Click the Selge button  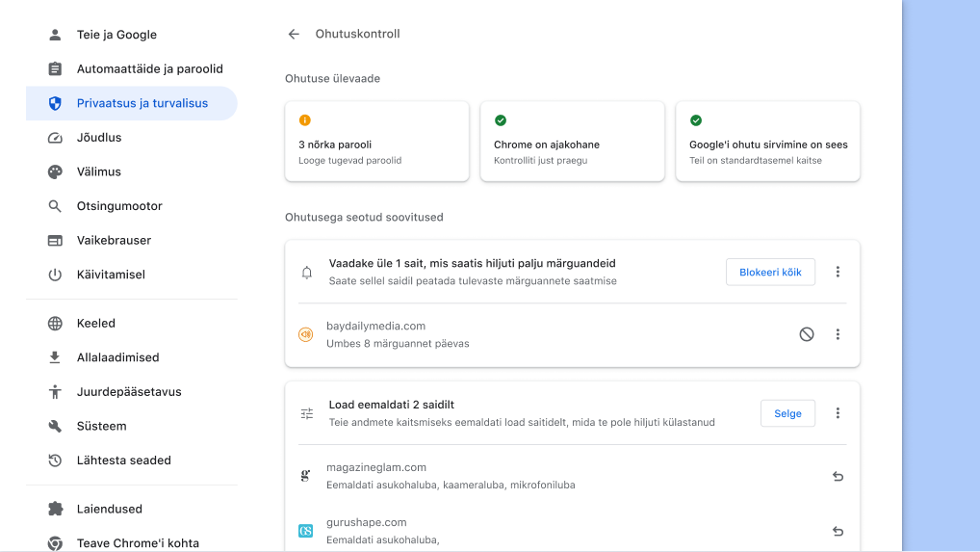(x=787, y=413)
